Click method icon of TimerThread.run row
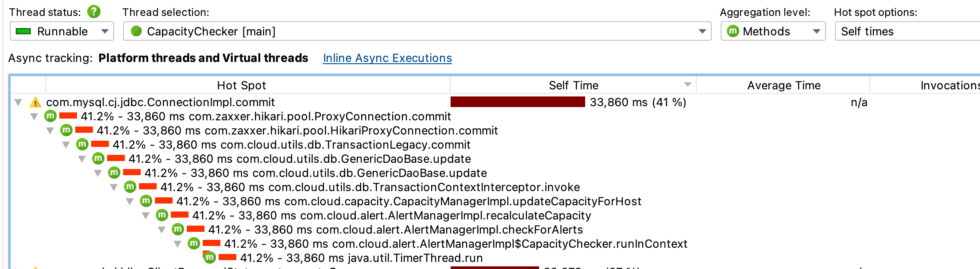 210,257
